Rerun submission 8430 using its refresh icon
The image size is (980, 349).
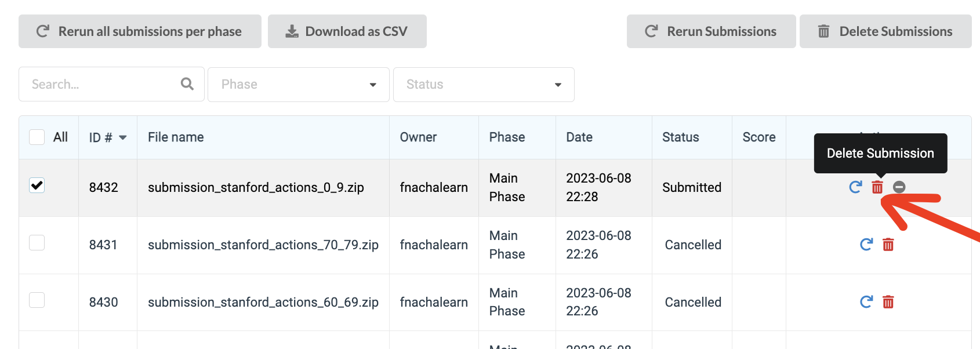866,302
